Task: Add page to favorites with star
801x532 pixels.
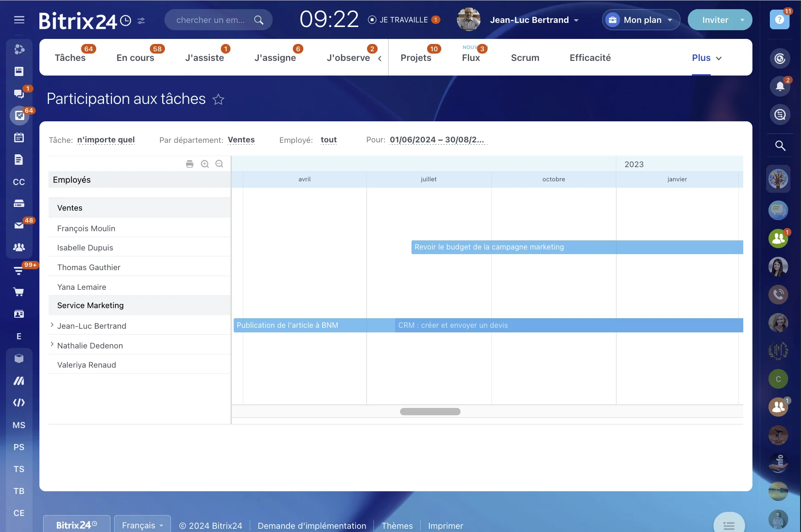Action: point(219,99)
